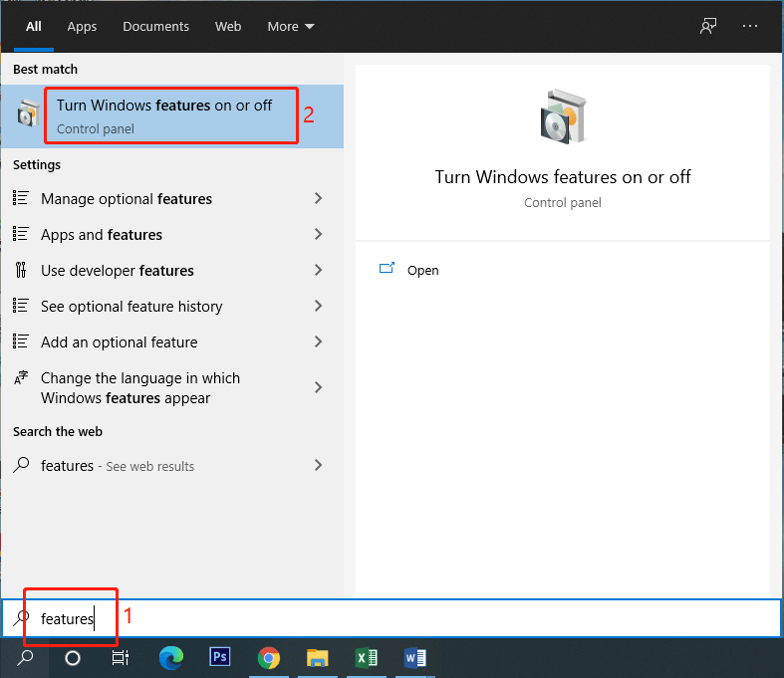
Task: Click the large Windows Features icon in preview pane
Action: click(563, 116)
